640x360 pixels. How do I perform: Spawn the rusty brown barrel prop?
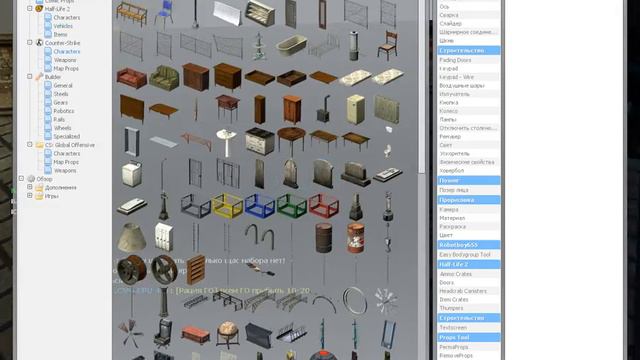(x=323, y=237)
